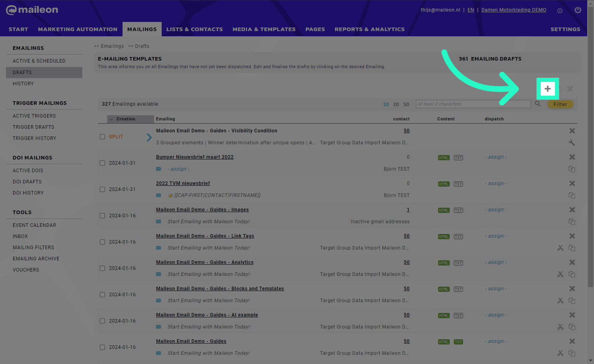Click the emailing search input field

(473, 104)
